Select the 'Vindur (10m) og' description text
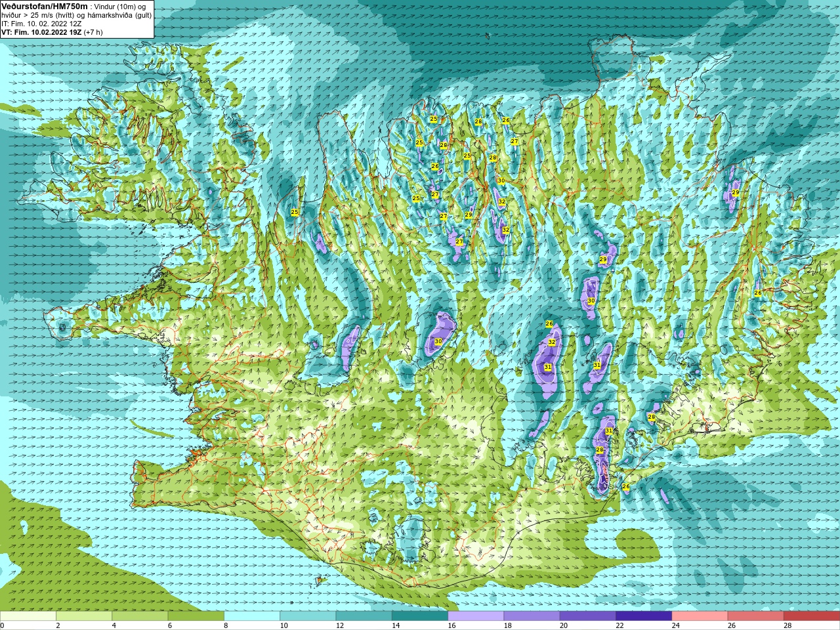This screenshot has width=840, height=630. pos(121,7)
